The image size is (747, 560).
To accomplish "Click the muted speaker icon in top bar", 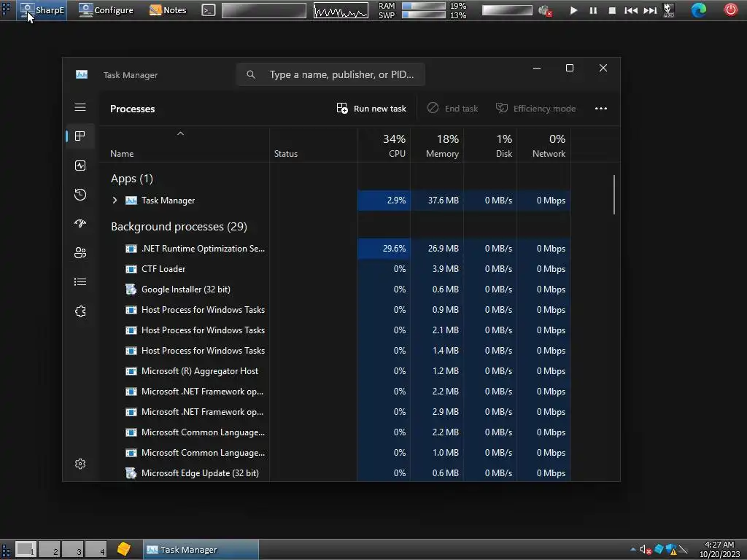I will point(544,10).
